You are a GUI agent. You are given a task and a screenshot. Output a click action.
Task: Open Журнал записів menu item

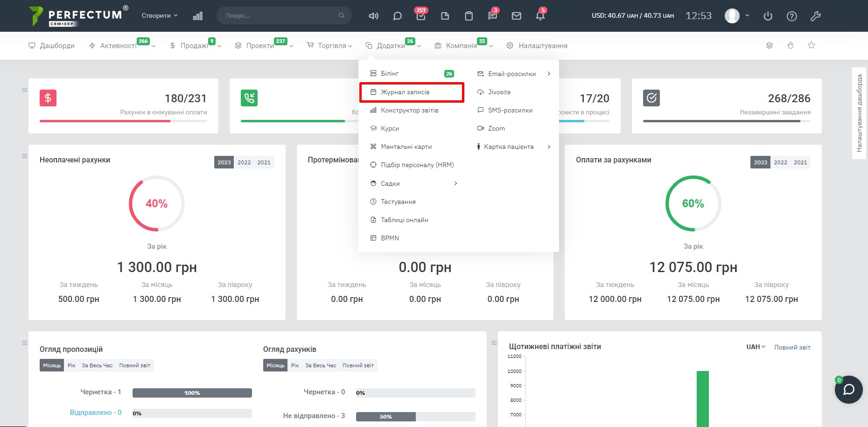[x=405, y=92]
